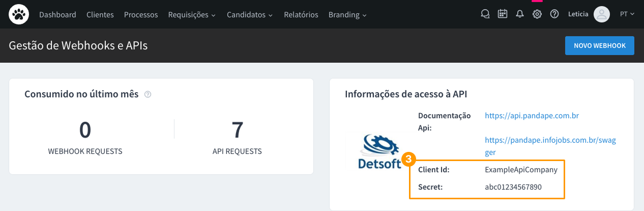Click info icon beside Consumido no último mês
This screenshot has height=211, width=644.
[148, 94]
